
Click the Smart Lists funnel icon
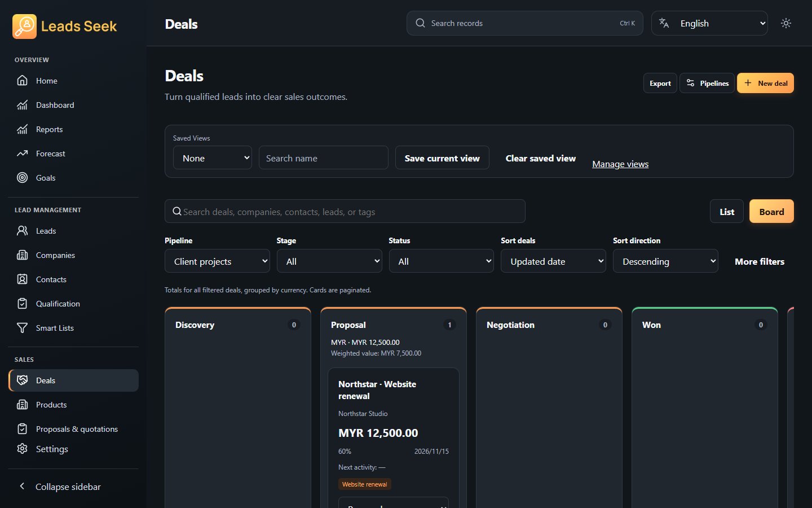(22, 328)
